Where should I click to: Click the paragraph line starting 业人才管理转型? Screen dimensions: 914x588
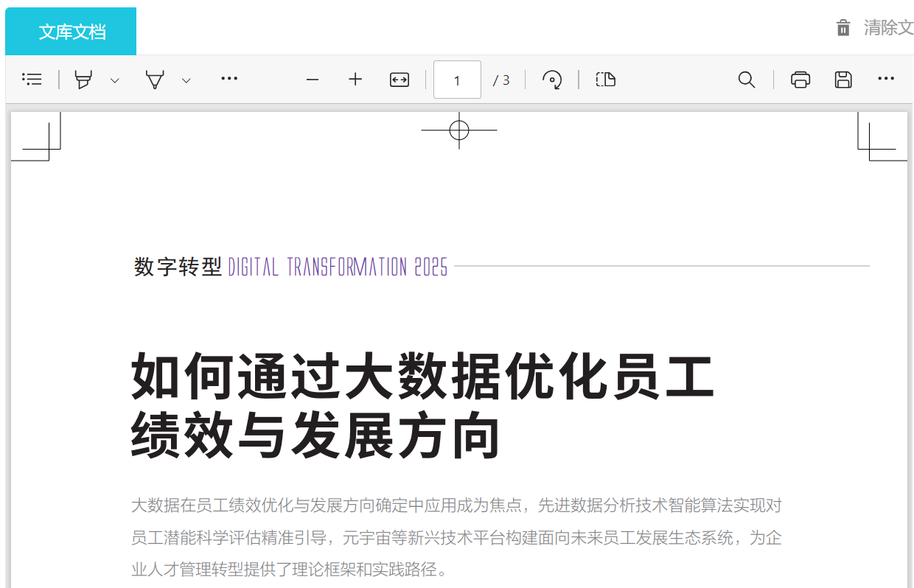pos(289,570)
